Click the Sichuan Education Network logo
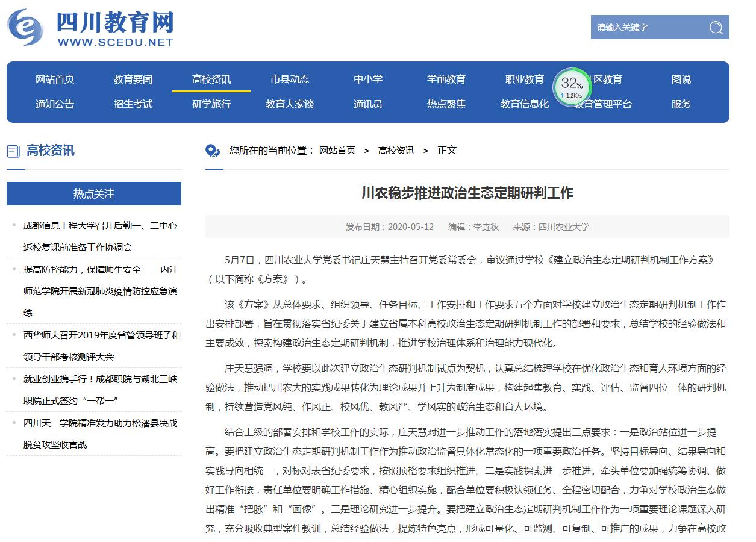 [x=90, y=28]
